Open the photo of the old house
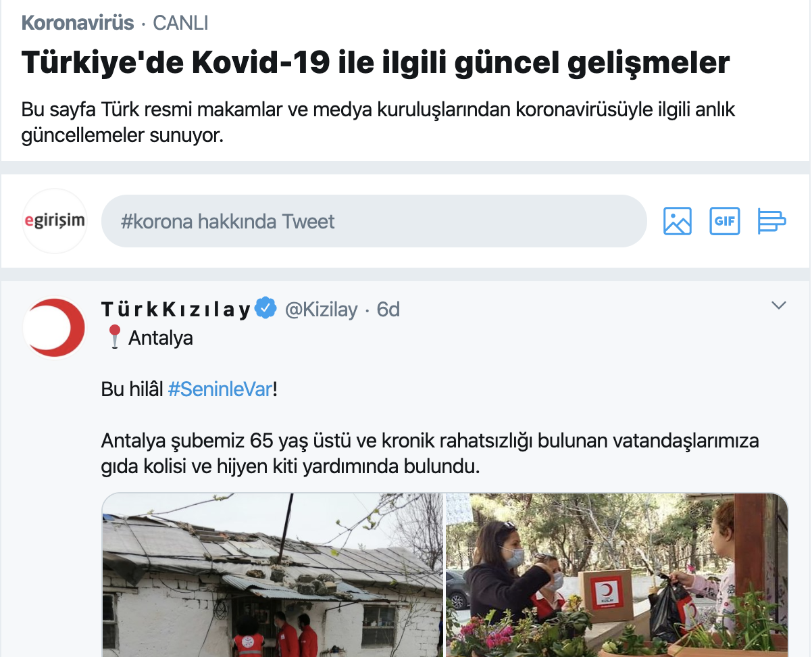 (x=273, y=575)
